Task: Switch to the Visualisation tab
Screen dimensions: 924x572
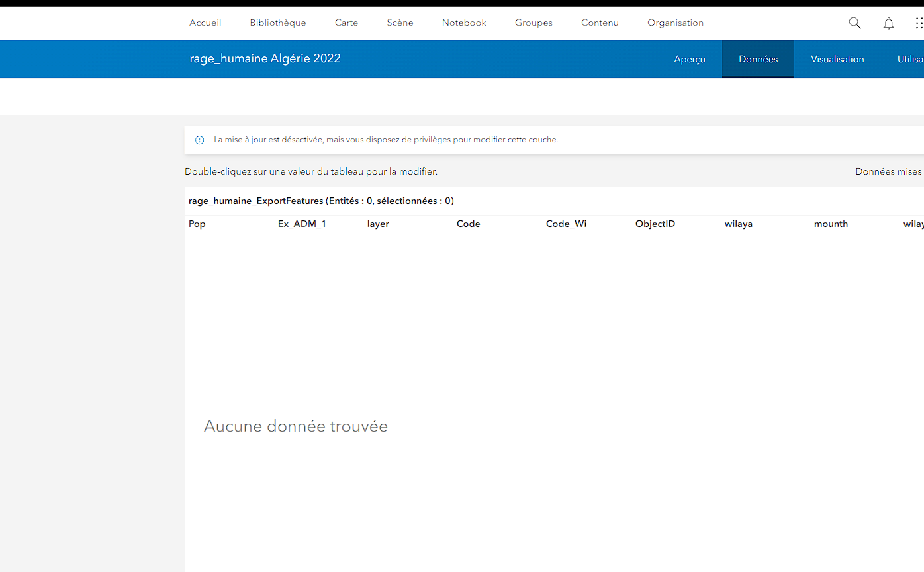Action: 837,59
